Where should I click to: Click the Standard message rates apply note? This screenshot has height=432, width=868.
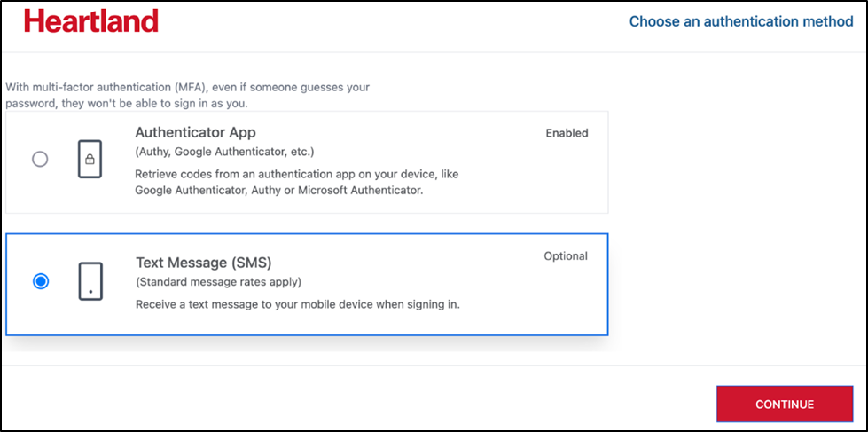pos(219,282)
